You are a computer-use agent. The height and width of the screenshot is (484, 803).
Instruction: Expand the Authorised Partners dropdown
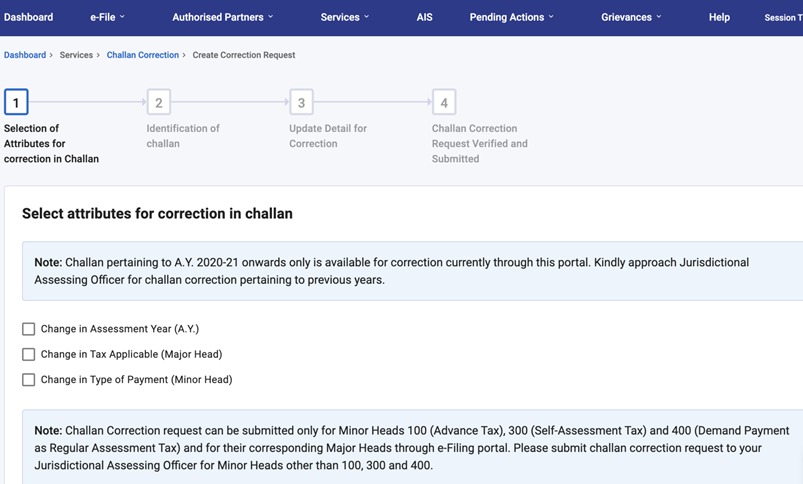click(222, 17)
